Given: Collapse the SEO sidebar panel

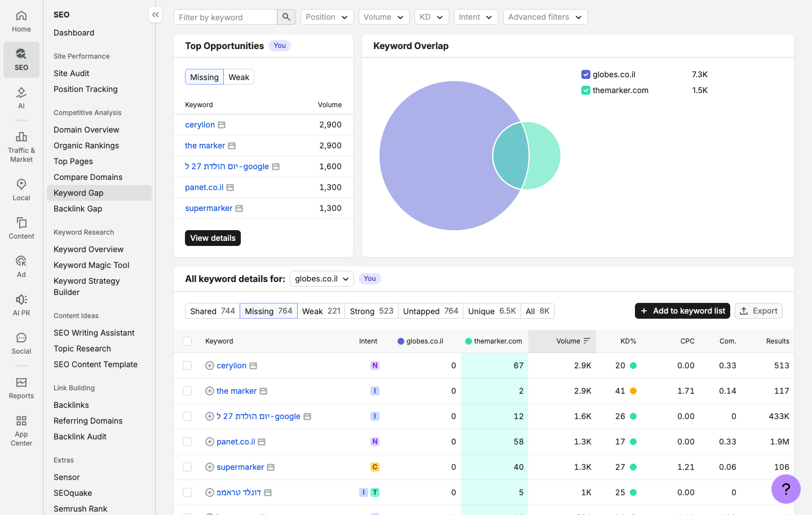Looking at the screenshot, I should 156,15.
